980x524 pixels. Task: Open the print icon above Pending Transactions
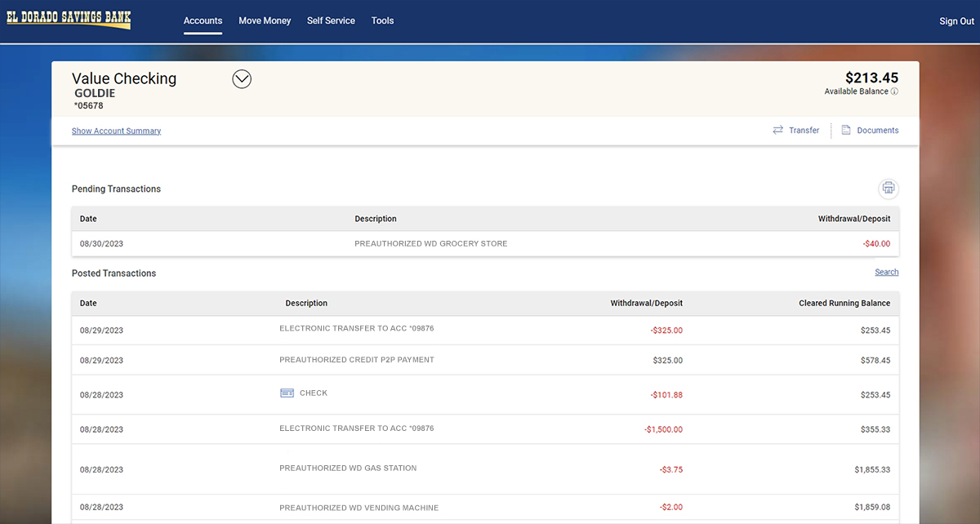point(889,189)
